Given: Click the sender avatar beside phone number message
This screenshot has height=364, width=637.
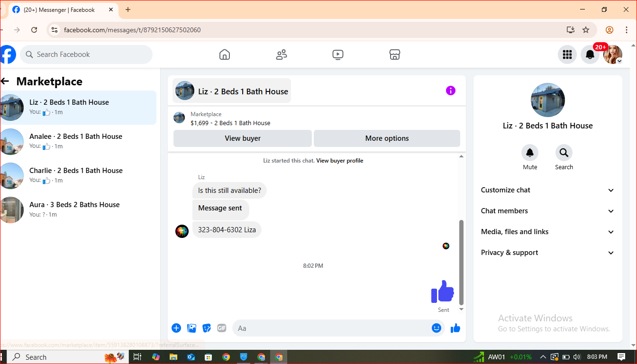Looking at the screenshot, I should pyautogui.click(x=182, y=231).
